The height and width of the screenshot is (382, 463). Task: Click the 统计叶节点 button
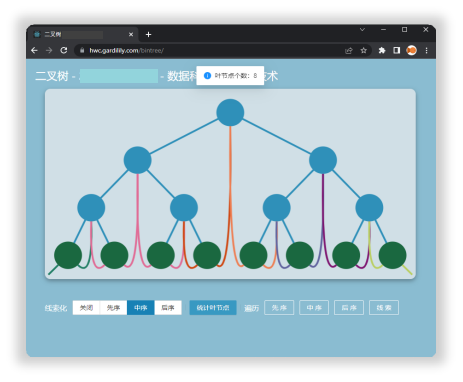[x=213, y=308]
